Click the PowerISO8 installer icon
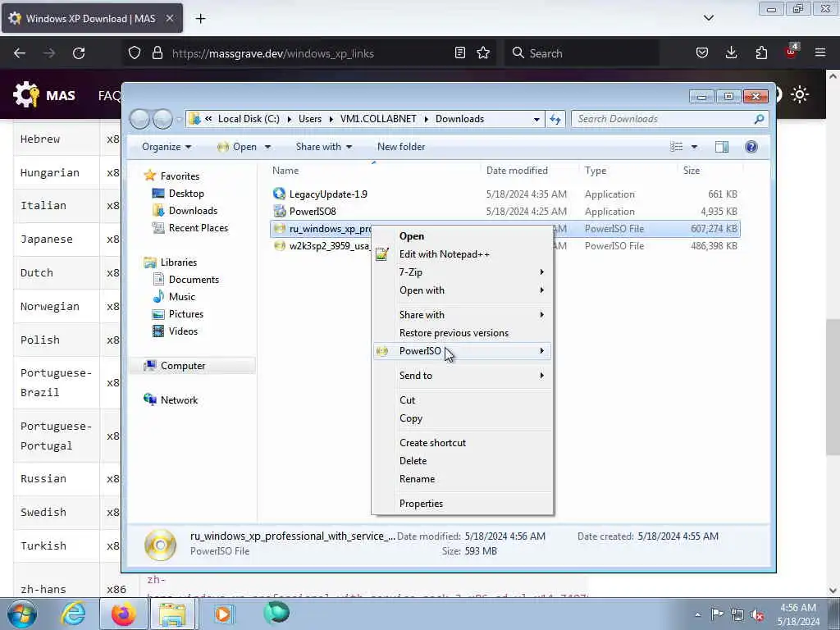This screenshot has width=840, height=630. click(x=279, y=211)
